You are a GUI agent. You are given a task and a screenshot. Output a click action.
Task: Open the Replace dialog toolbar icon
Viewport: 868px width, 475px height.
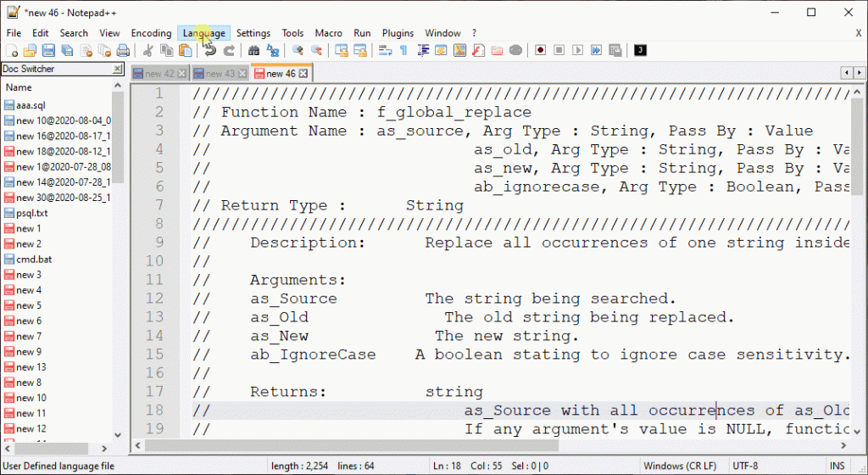(272, 50)
